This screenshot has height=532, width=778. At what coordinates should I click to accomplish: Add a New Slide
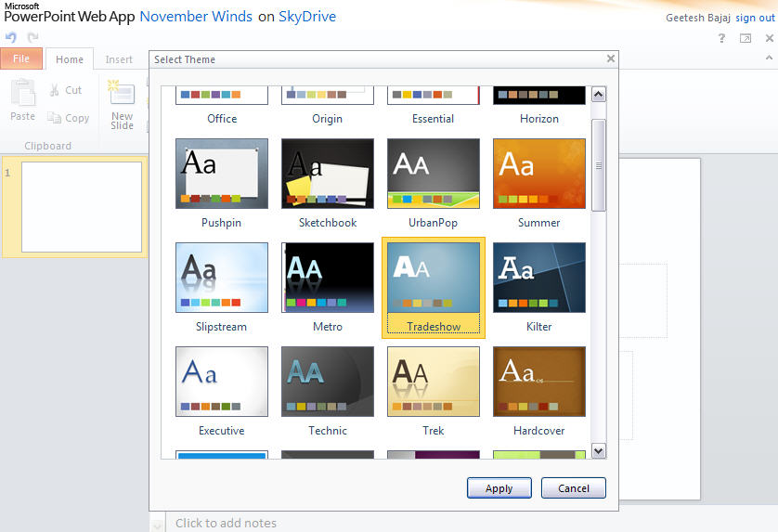click(x=122, y=105)
